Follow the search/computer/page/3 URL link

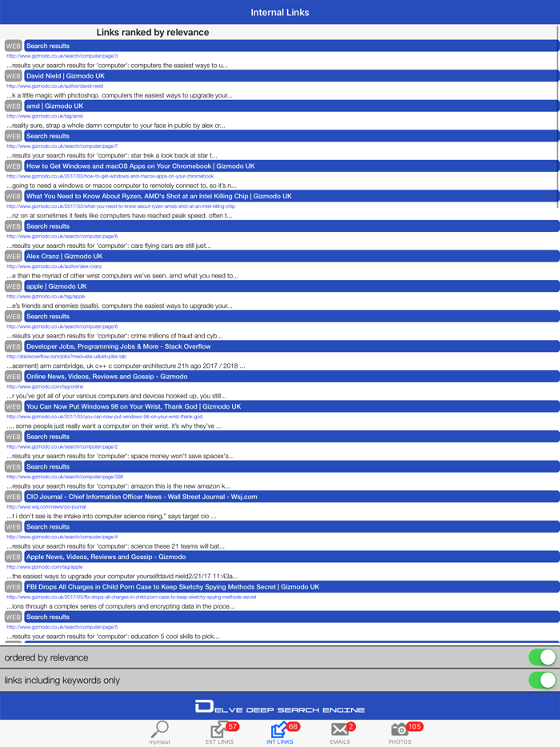point(62,56)
